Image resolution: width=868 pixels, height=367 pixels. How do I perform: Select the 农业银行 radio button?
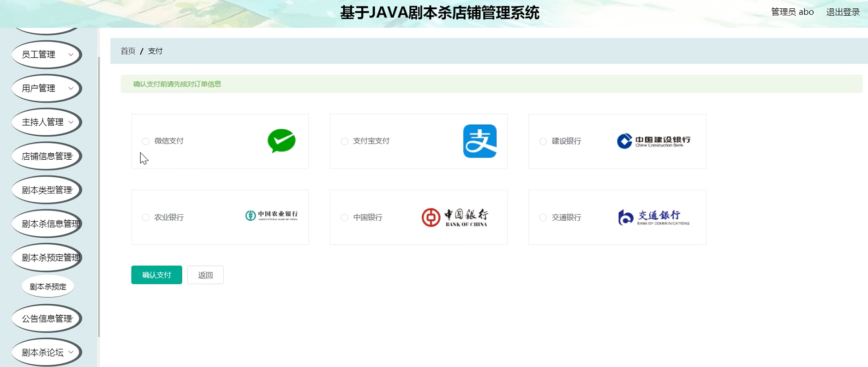146,217
